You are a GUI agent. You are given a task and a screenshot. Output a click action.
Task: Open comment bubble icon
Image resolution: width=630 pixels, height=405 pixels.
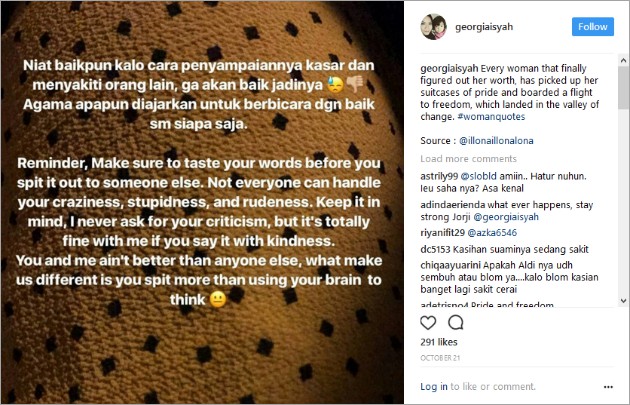(456, 323)
